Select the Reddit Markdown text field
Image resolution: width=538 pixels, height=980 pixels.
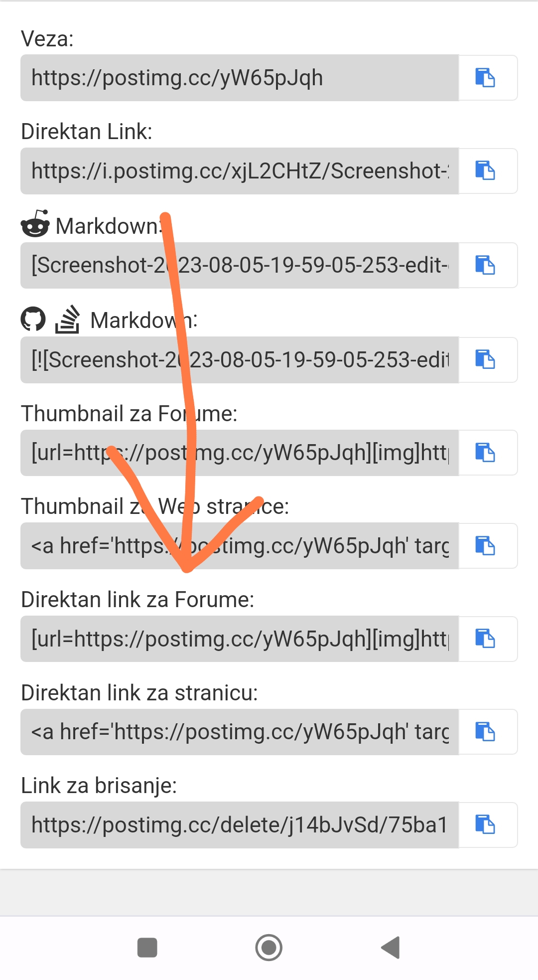point(240,265)
